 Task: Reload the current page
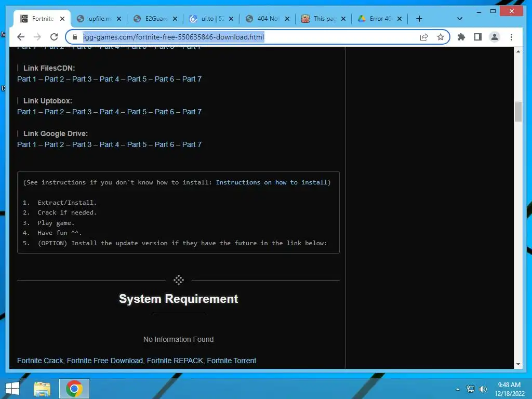click(x=54, y=37)
